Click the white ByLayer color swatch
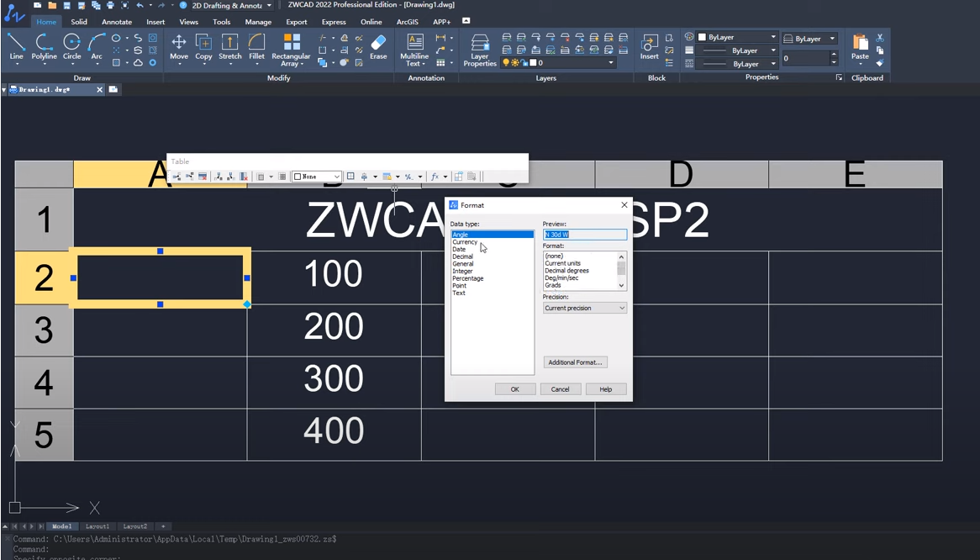The height and width of the screenshot is (560, 980). (x=702, y=37)
